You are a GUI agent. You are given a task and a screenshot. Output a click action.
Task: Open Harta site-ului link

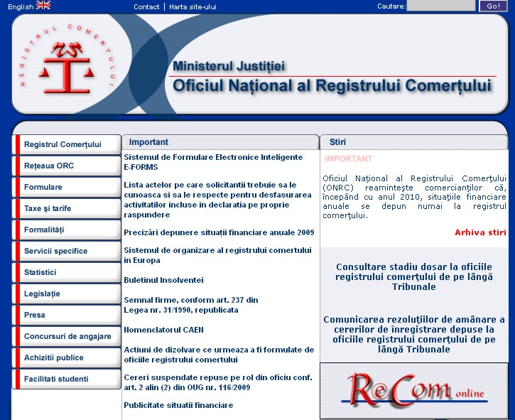pyautogui.click(x=193, y=6)
